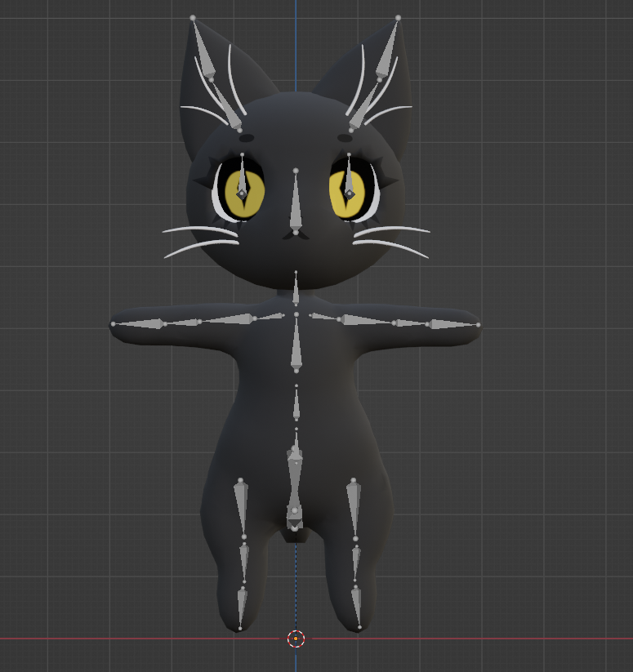Viewport: 633px width, 672px height.
Task: Click the 3D cursor at the world origin
Action: point(296,639)
